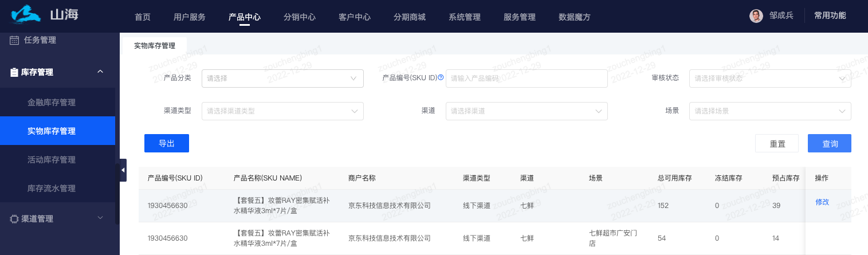Open 用户服务 in the top navigation
The height and width of the screenshot is (255, 868).
coord(190,17)
